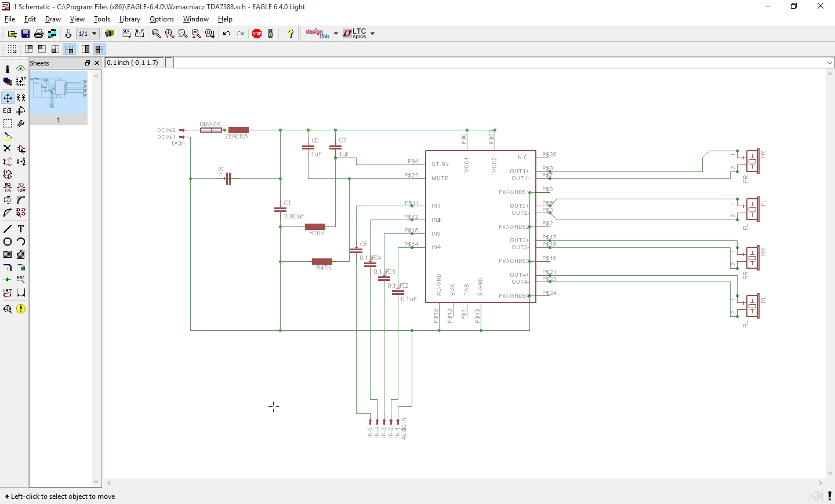Screen dimensions: 835x504
Task: Redraw the screen with the redraw magnifier
Action: click(196, 34)
